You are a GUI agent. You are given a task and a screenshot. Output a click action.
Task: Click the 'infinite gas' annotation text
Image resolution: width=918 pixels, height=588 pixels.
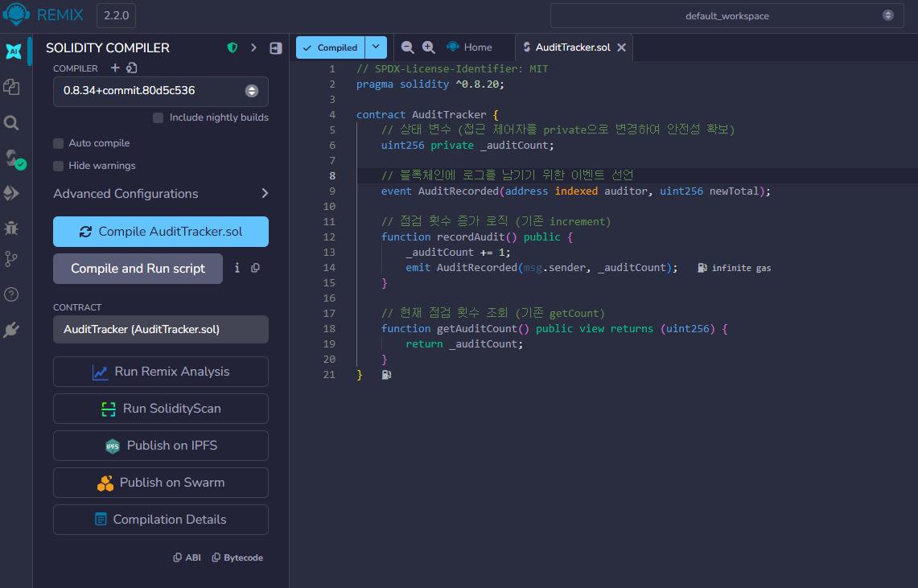pos(741,268)
